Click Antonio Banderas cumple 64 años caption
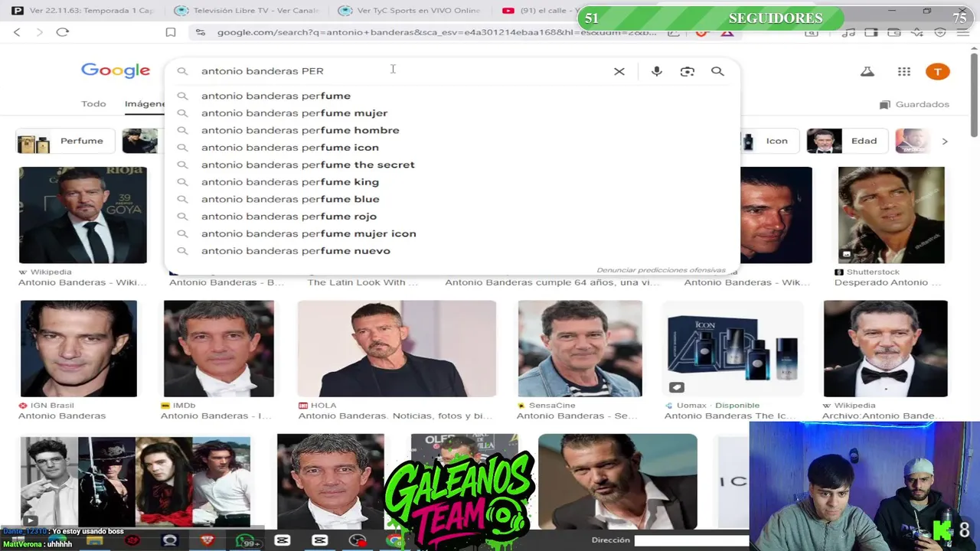Image resolution: width=980 pixels, height=551 pixels. click(x=552, y=282)
